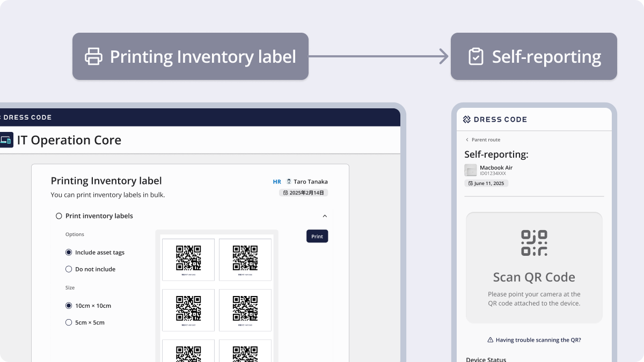
Task: Click the Macbook Air device thumbnail
Action: click(x=471, y=169)
